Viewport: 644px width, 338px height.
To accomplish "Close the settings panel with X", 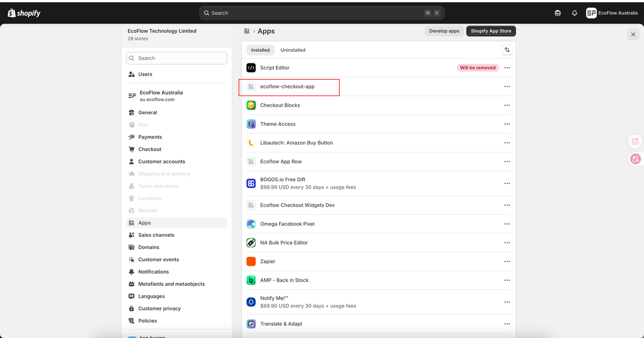I will pos(633,34).
